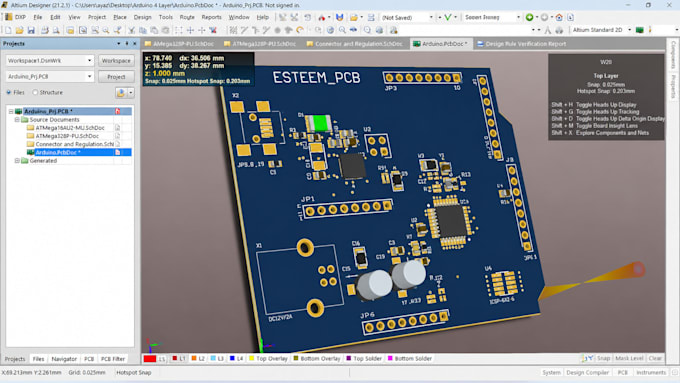Collapse the Arduino_Prj.PCB tree node

point(11,111)
